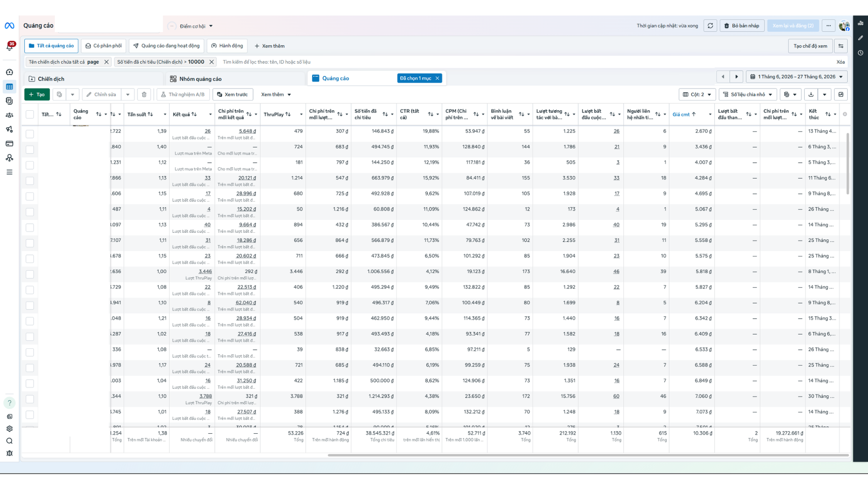The image size is (868, 488).
Task: Open the date range picker dropdown
Action: click(x=797, y=77)
